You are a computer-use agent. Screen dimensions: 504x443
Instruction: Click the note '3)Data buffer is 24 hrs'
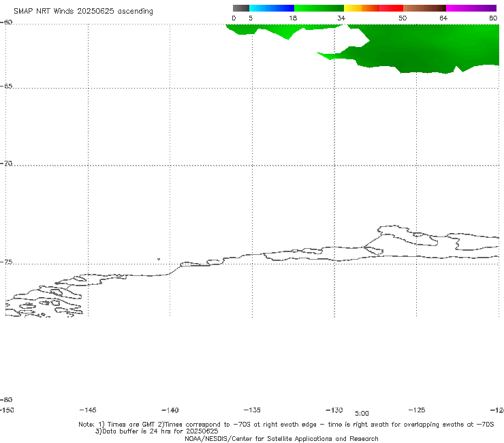point(157,431)
